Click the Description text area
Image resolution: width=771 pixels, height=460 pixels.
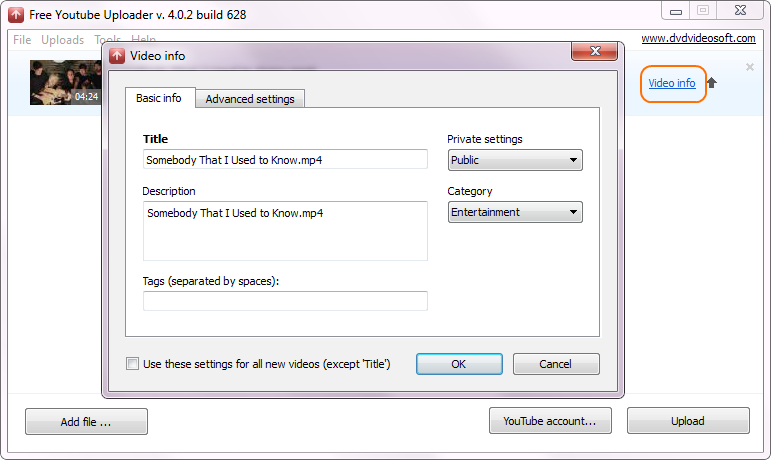285,231
